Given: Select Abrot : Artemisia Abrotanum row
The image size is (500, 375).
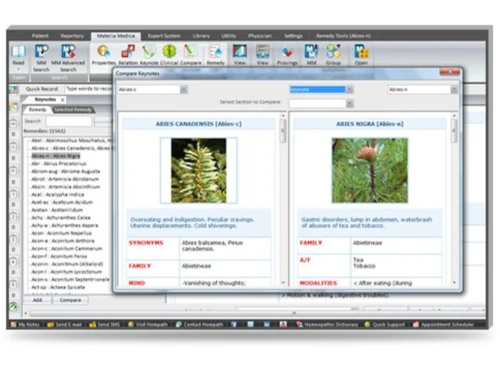Looking at the screenshot, I should click(x=65, y=179).
